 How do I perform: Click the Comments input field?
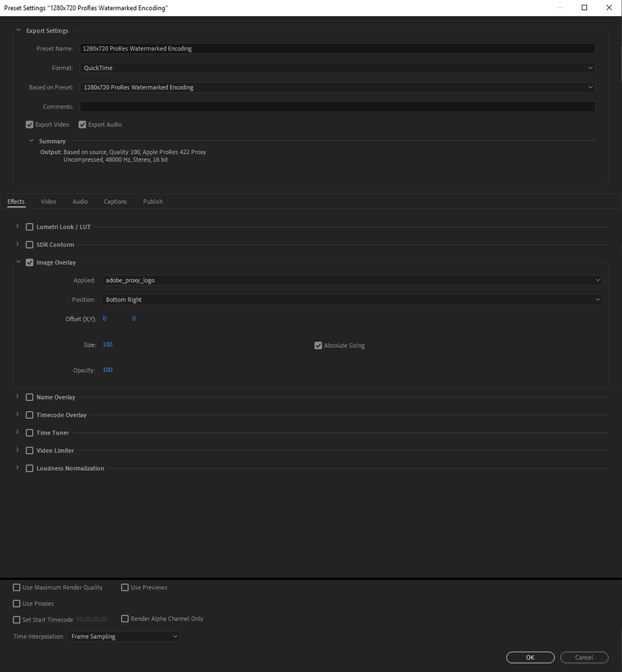[x=337, y=106]
